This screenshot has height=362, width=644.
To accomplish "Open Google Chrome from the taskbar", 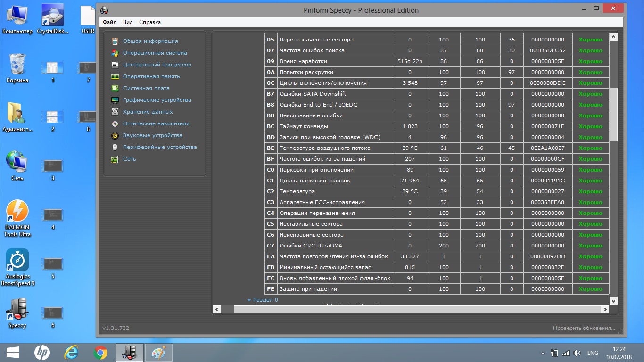I will click(x=100, y=352).
